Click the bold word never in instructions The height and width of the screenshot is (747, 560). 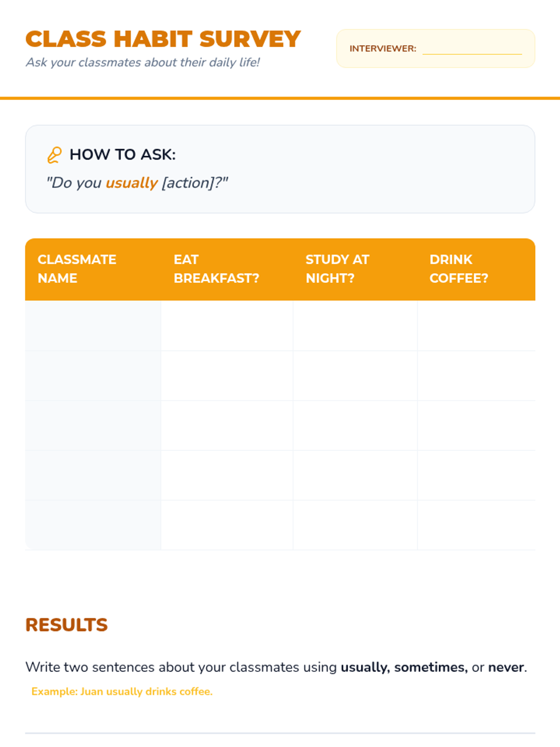506,667
